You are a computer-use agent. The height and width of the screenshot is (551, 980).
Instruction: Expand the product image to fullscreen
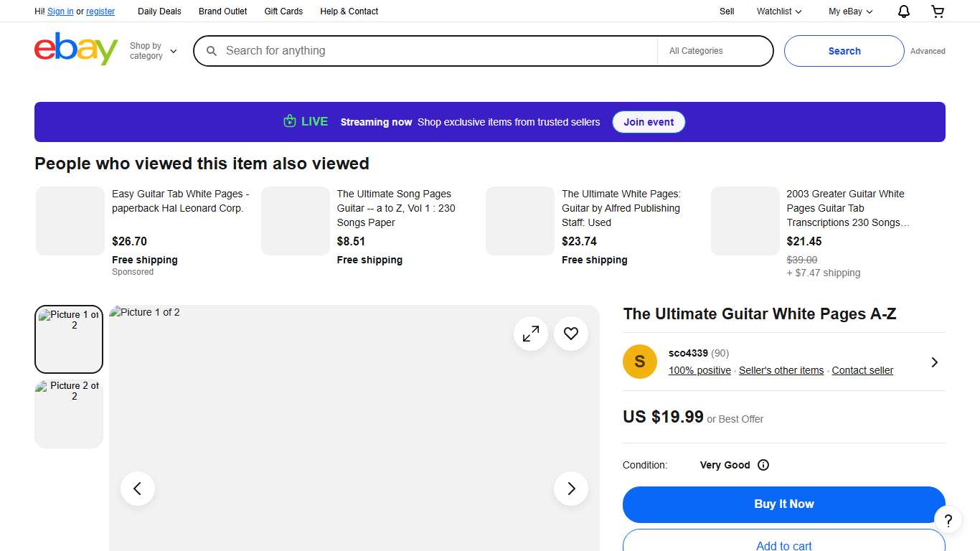tap(530, 334)
